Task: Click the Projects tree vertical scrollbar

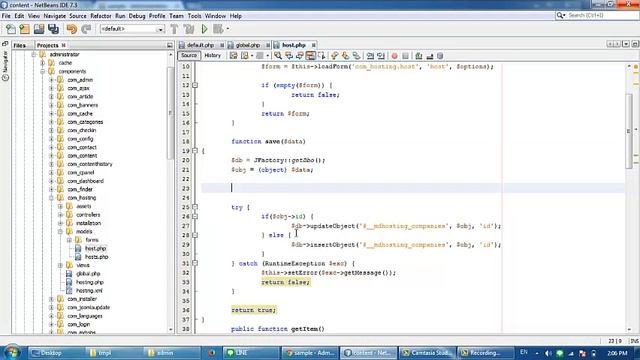Action: pyautogui.click(x=170, y=113)
